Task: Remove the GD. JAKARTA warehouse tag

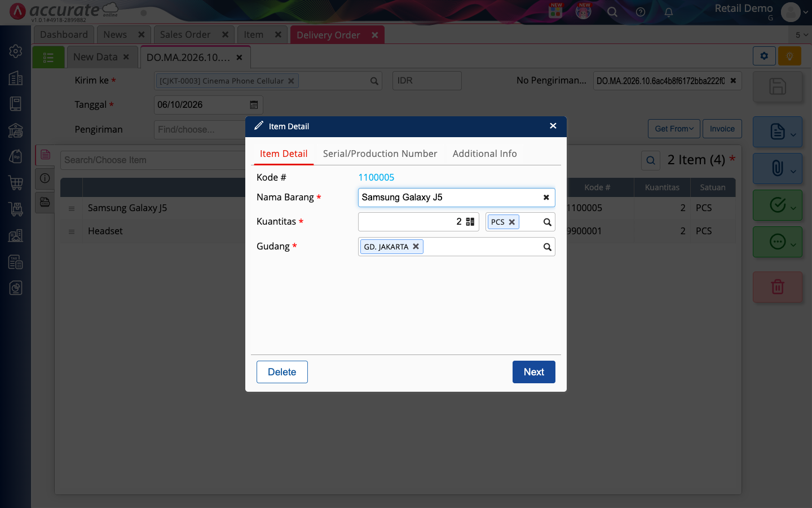Action: (416, 246)
